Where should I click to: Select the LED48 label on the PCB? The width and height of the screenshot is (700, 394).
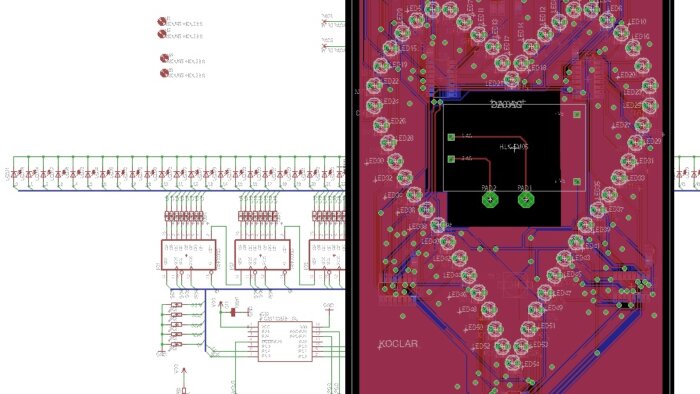(x=467, y=309)
